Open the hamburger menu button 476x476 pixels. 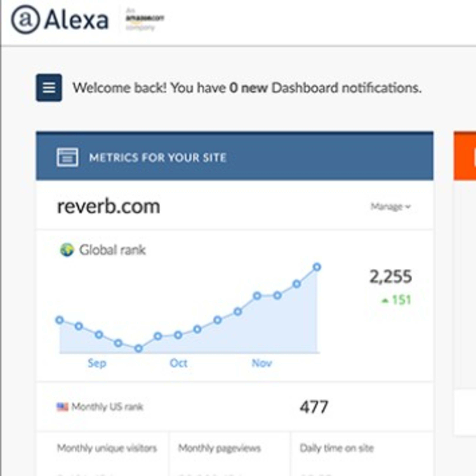pos(49,87)
